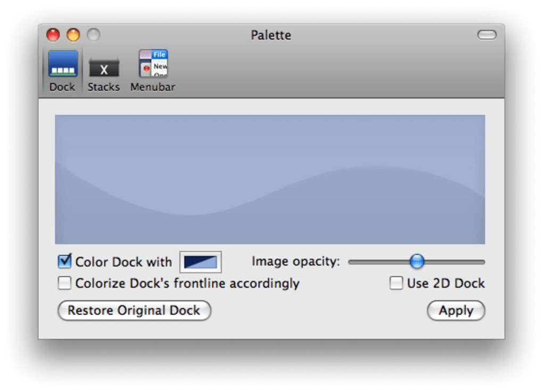
Task: Minimize the Palette window with yellow button
Action: coord(73,35)
